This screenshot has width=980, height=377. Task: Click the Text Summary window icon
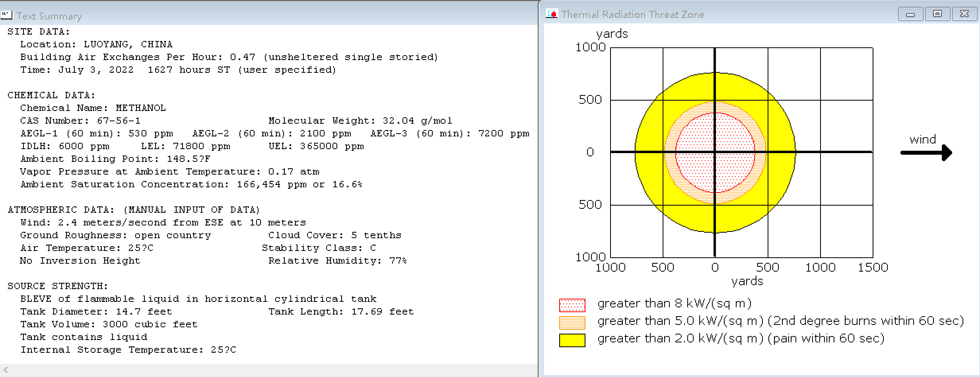[7, 16]
